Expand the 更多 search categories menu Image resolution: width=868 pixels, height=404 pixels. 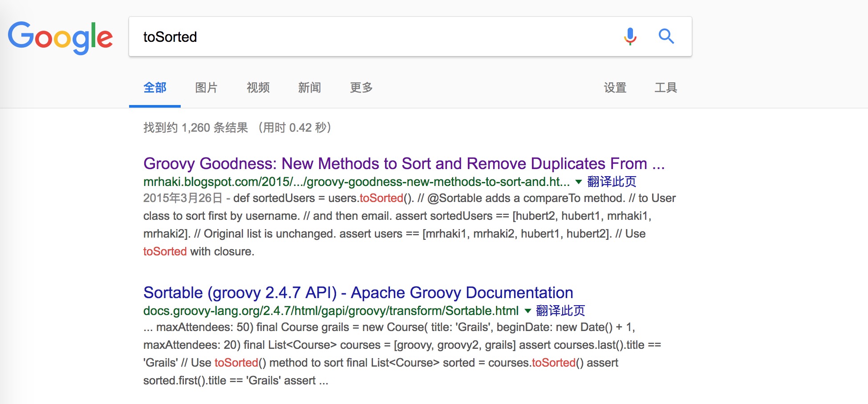tap(361, 88)
